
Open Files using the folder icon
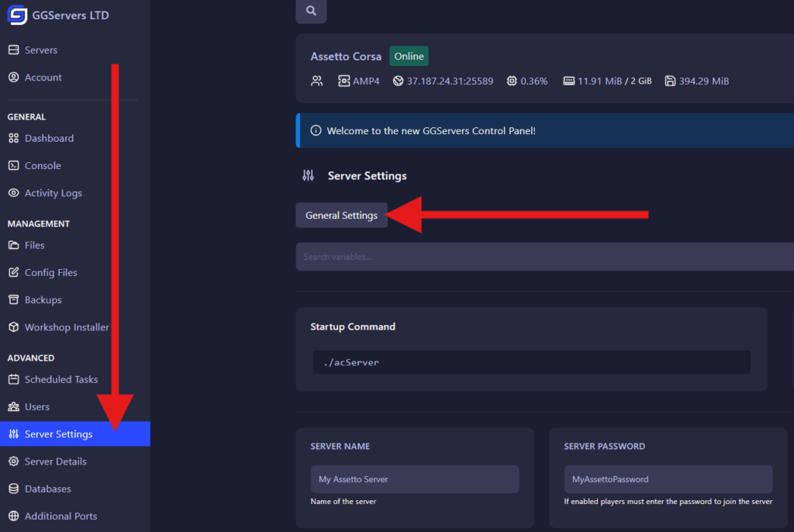tap(15, 245)
